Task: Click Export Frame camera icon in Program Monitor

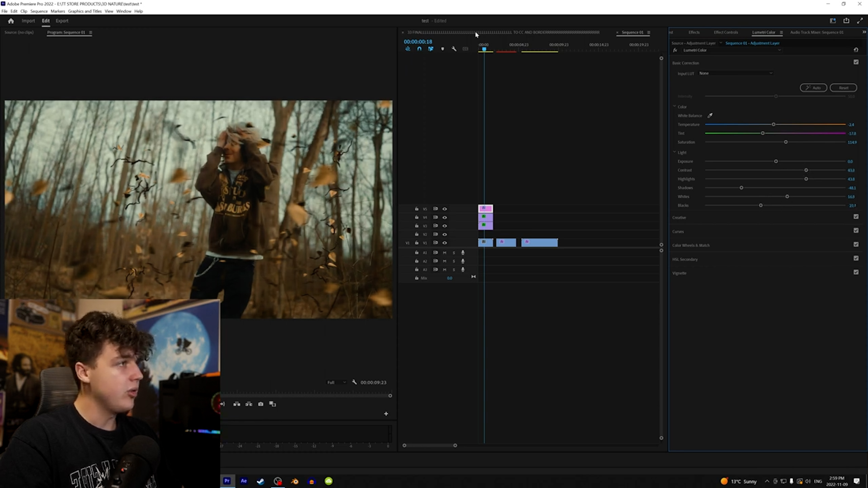Action: [261, 404]
